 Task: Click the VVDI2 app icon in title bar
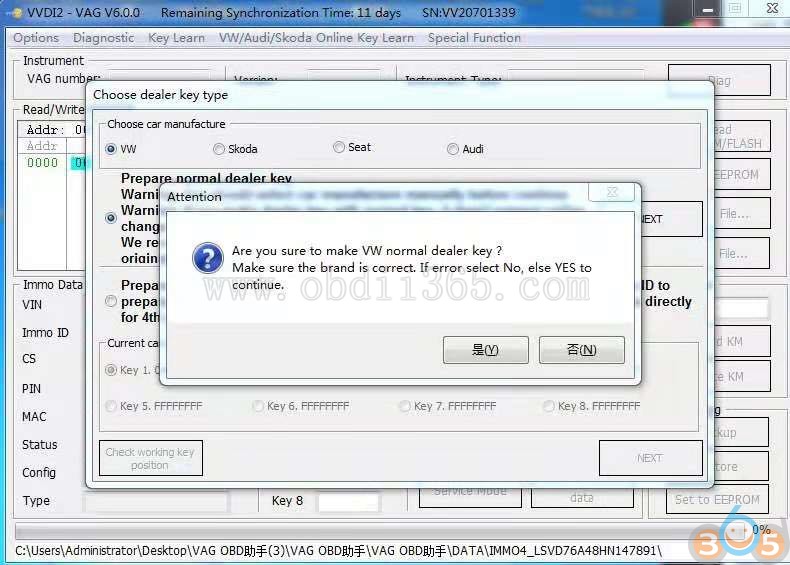(16, 13)
